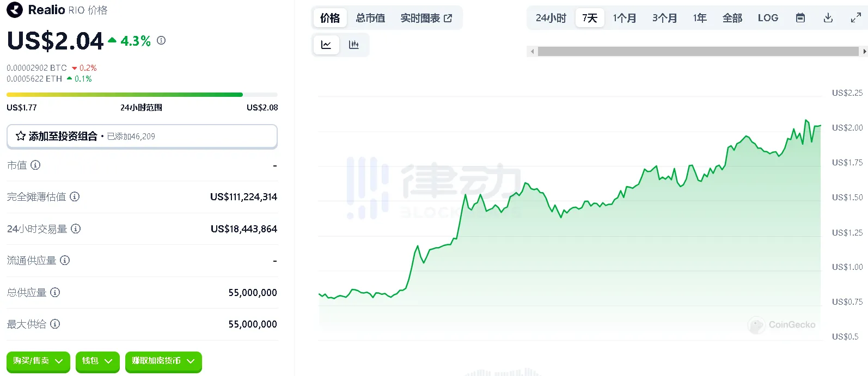The height and width of the screenshot is (376, 868).
Task: Click the info icon beside 完全摊薄估值
Action: pyautogui.click(x=75, y=196)
